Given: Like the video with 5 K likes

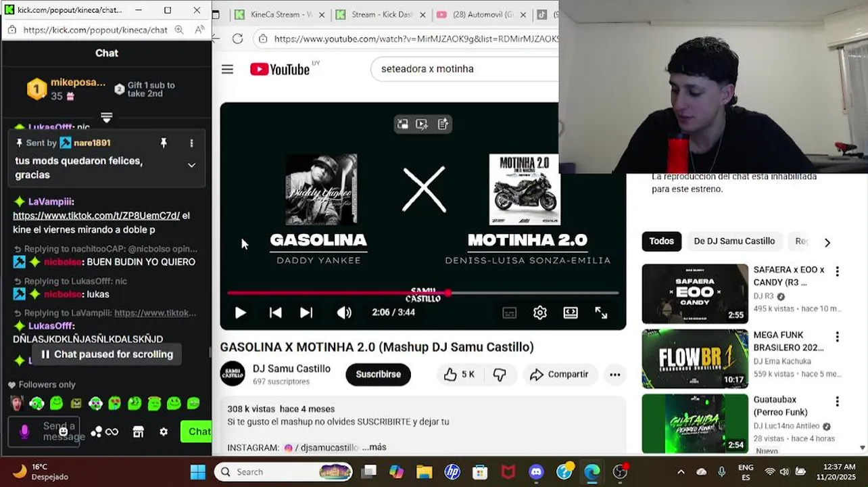Looking at the screenshot, I should tap(459, 374).
